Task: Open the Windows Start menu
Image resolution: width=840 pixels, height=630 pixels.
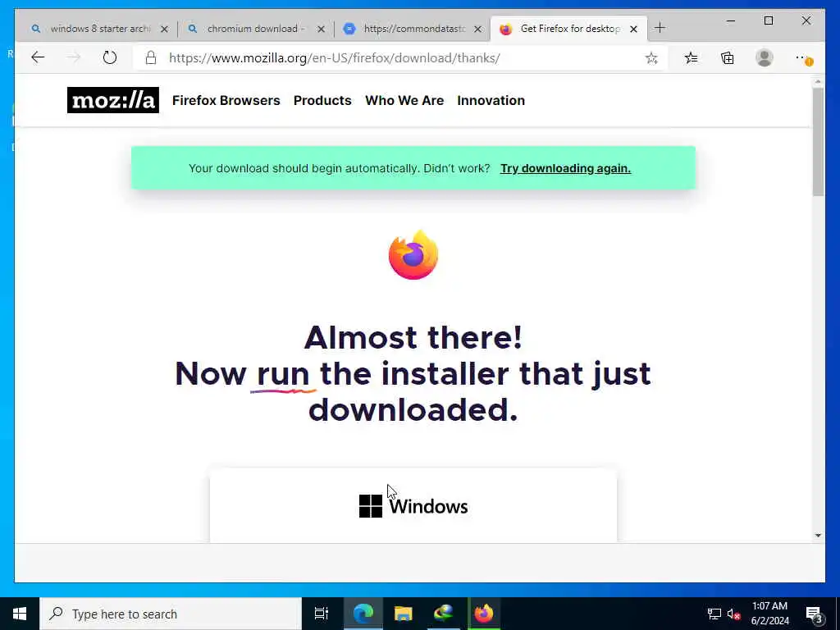Action: 20,614
